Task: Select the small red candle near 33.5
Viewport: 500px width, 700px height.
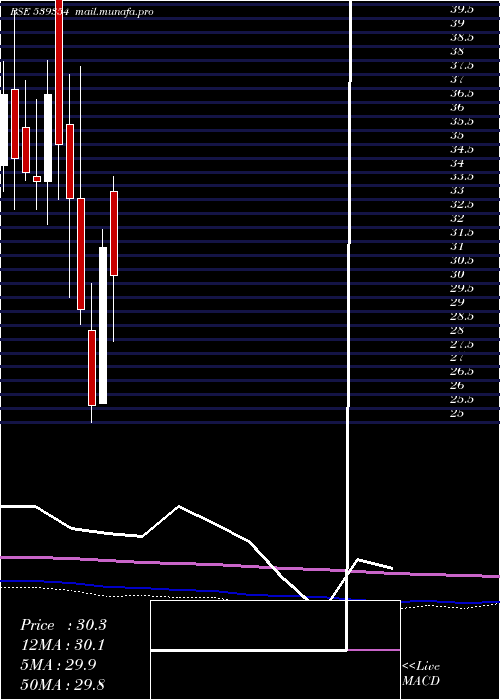Action: (37, 179)
